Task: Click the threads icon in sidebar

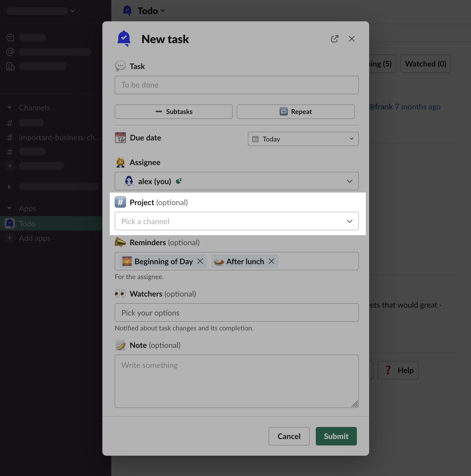Action: pyautogui.click(x=10, y=37)
